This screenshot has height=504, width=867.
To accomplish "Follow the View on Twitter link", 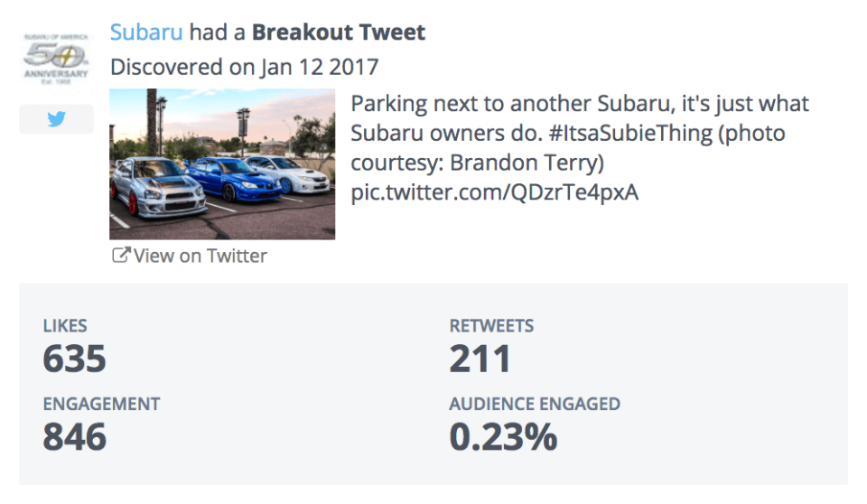I will (x=200, y=256).
